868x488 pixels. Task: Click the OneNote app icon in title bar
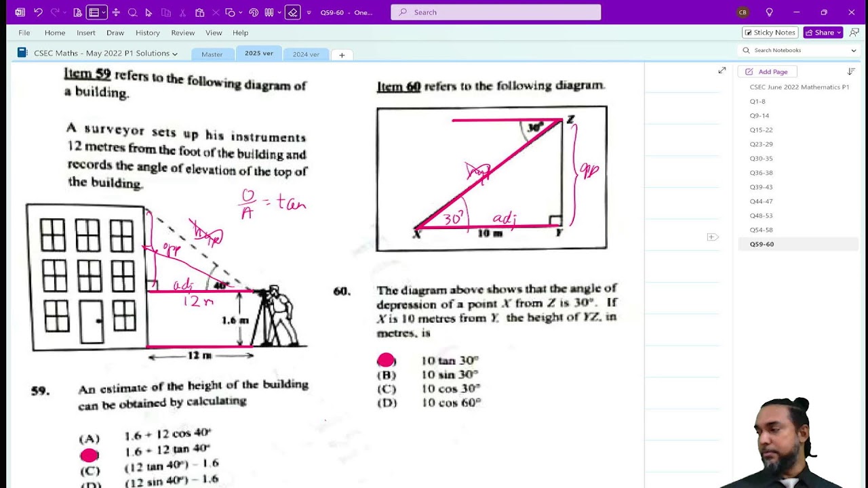point(20,12)
